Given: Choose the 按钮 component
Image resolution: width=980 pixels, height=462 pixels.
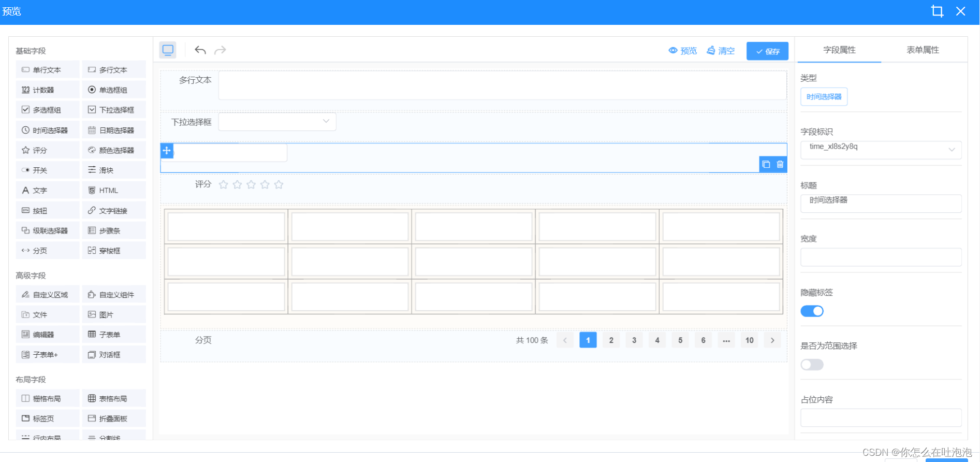Looking at the screenshot, I should click(x=48, y=210).
